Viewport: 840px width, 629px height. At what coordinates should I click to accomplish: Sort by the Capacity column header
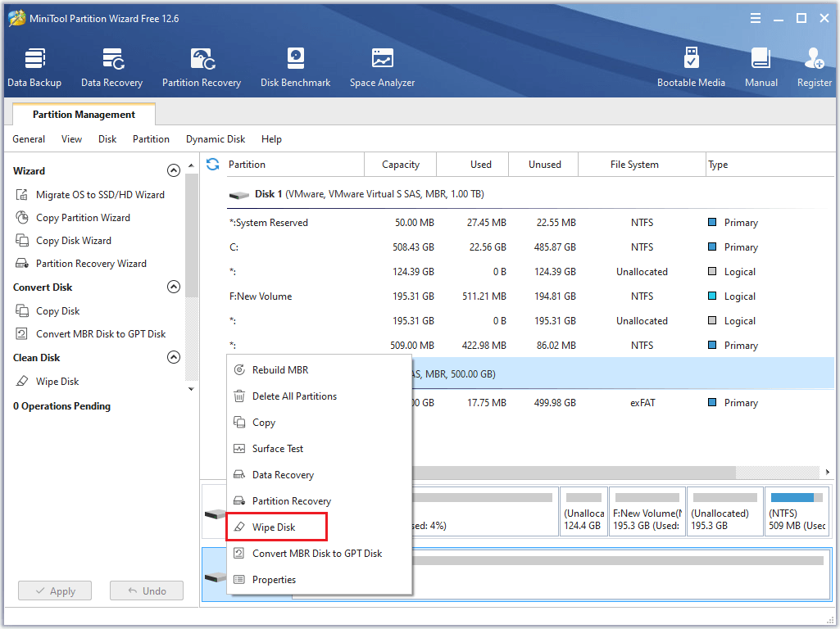(x=400, y=165)
